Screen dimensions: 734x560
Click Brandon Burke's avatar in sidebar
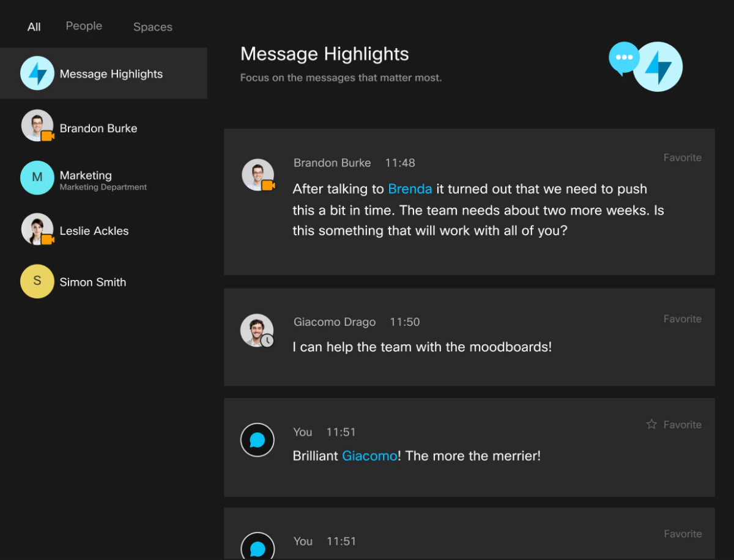(37, 126)
